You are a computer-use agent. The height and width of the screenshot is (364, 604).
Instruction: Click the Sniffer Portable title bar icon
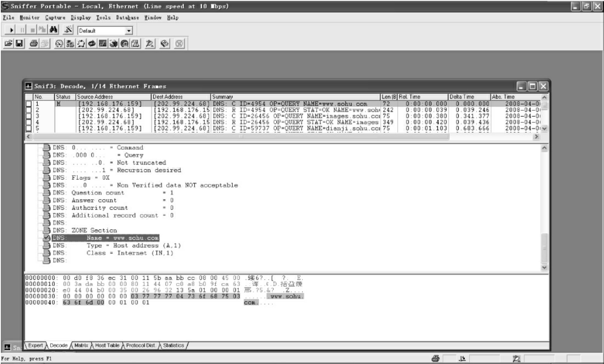(x=5, y=6)
